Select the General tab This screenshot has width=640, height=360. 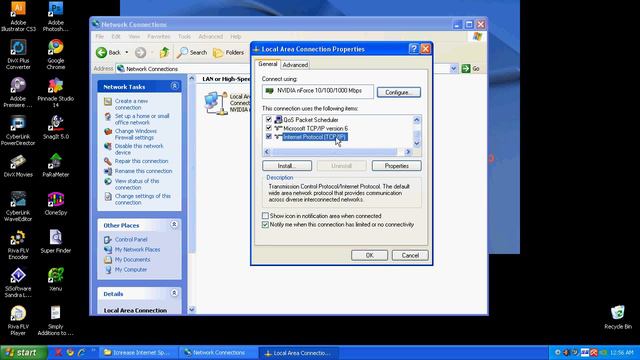(x=268, y=64)
